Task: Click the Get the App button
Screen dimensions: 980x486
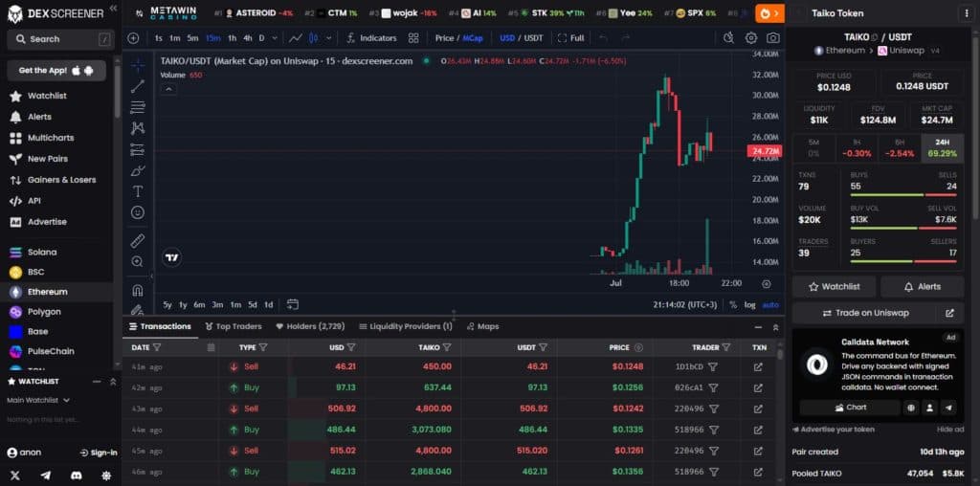Action: click(56, 71)
